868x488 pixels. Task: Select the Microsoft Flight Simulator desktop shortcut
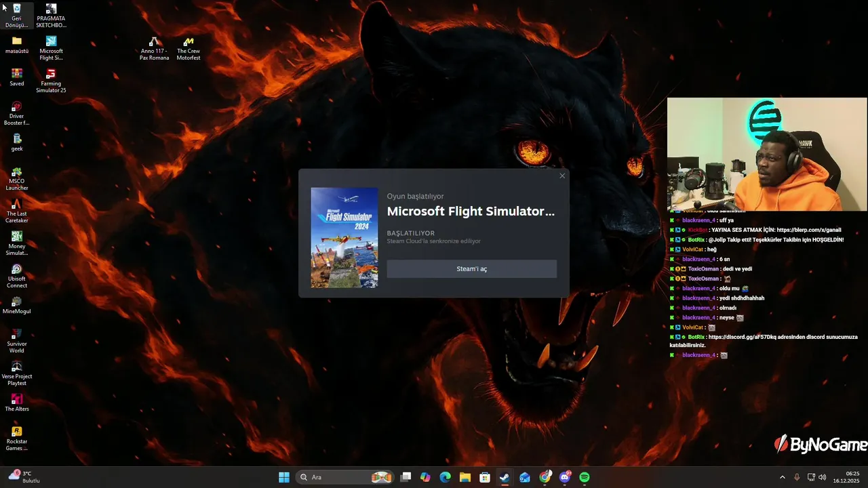[x=51, y=48]
